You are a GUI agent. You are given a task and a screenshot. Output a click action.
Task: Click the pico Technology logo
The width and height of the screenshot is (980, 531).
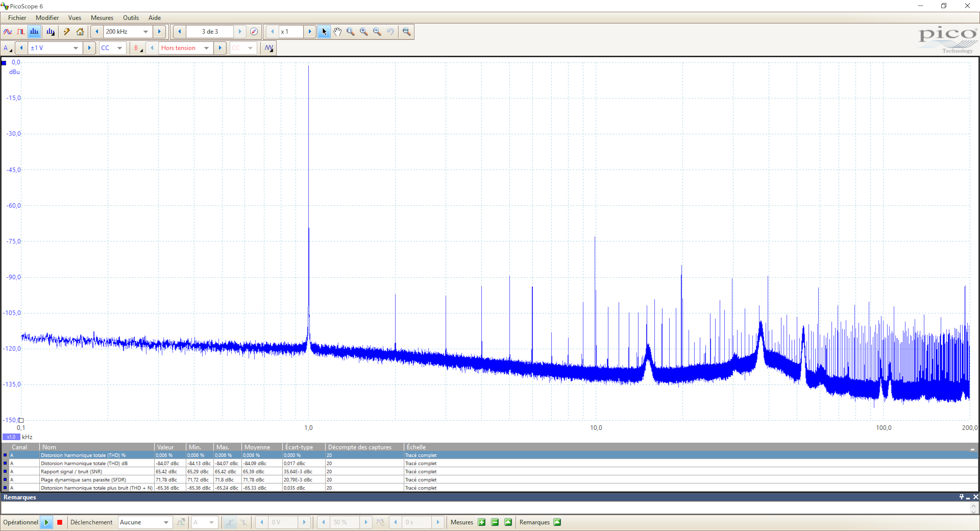(947, 40)
